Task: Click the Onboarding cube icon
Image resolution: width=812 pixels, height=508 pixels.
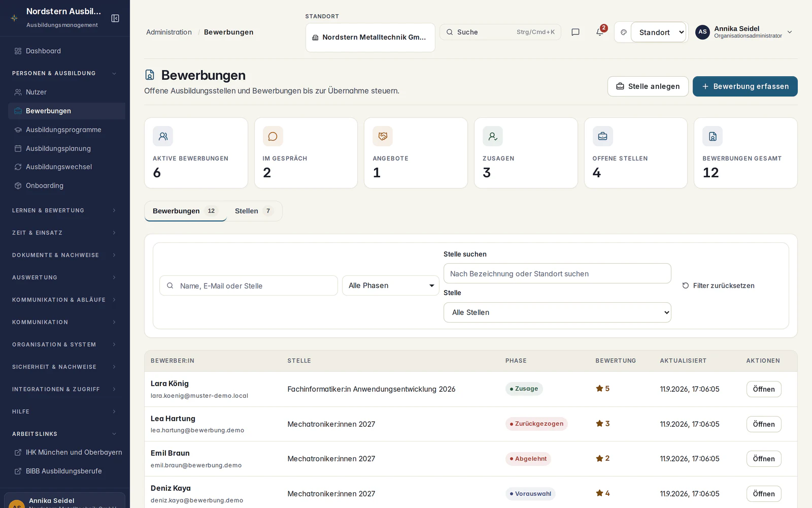Action: (18, 185)
